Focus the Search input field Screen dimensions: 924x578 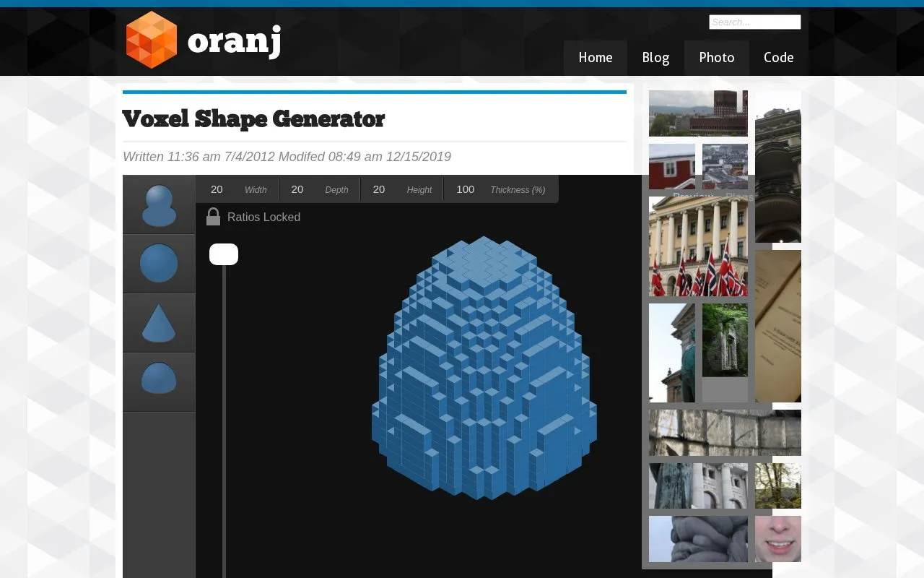[x=755, y=22]
